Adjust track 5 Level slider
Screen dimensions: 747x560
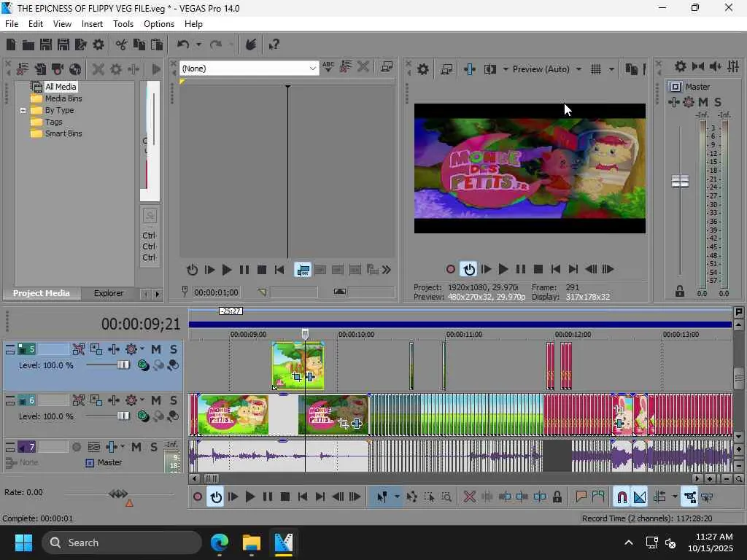[x=123, y=365]
